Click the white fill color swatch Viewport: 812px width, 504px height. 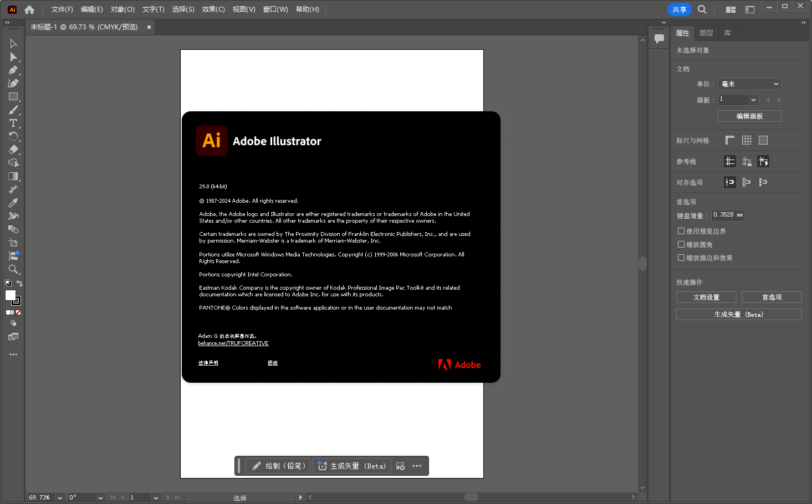coord(10,295)
